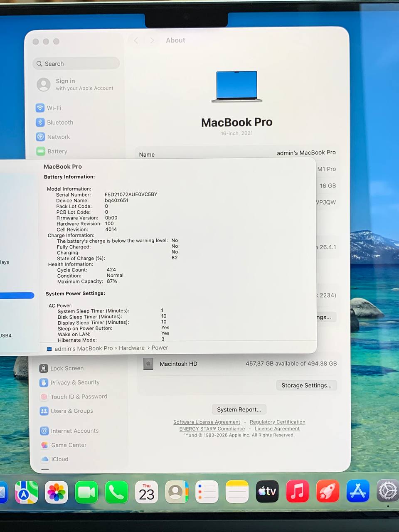Open Regulatory Certification link
Viewport: 399px width, 532px height.
click(278, 422)
